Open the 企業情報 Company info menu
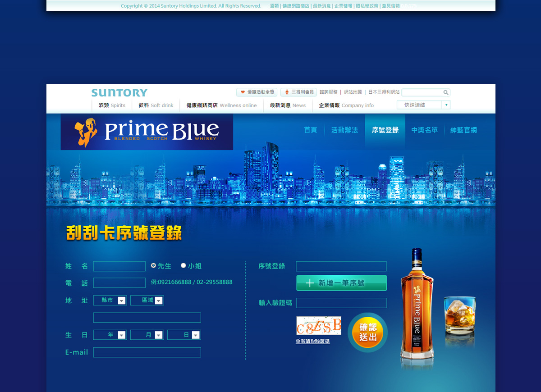541x392 pixels. click(346, 105)
